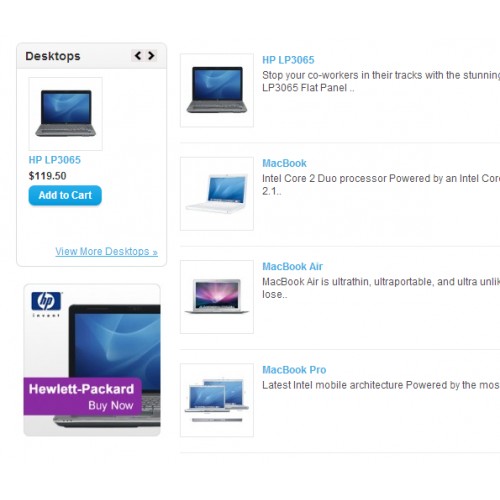Open the MacBook Air title link

point(292,267)
